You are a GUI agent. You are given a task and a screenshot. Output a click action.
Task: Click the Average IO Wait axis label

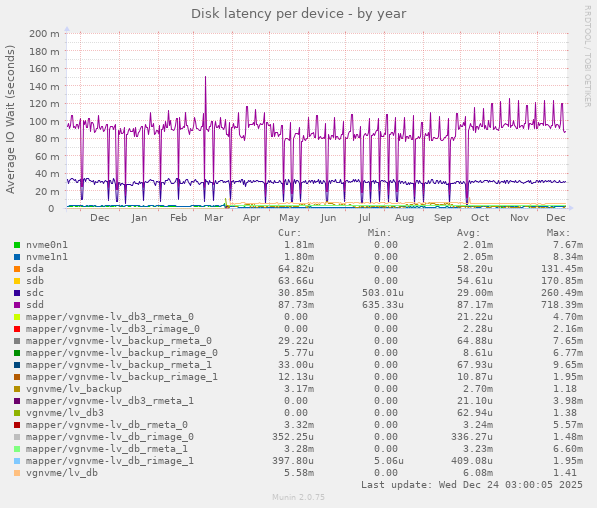pos(10,120)
